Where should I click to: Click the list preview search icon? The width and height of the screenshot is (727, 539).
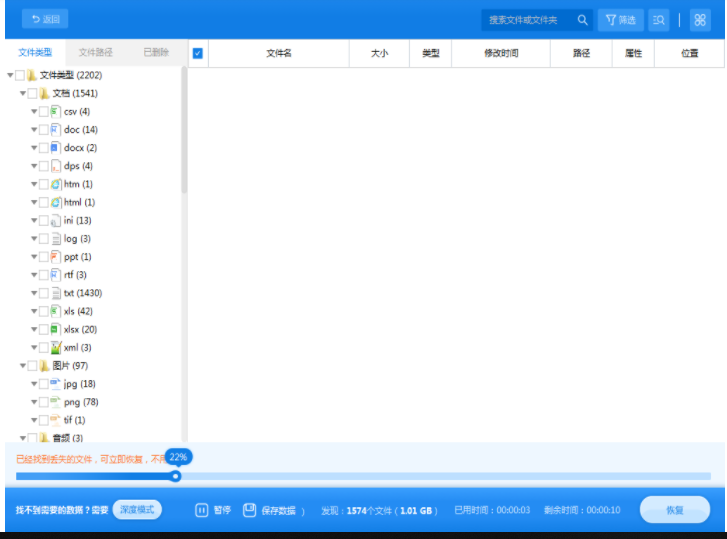(x=658, y=20)
